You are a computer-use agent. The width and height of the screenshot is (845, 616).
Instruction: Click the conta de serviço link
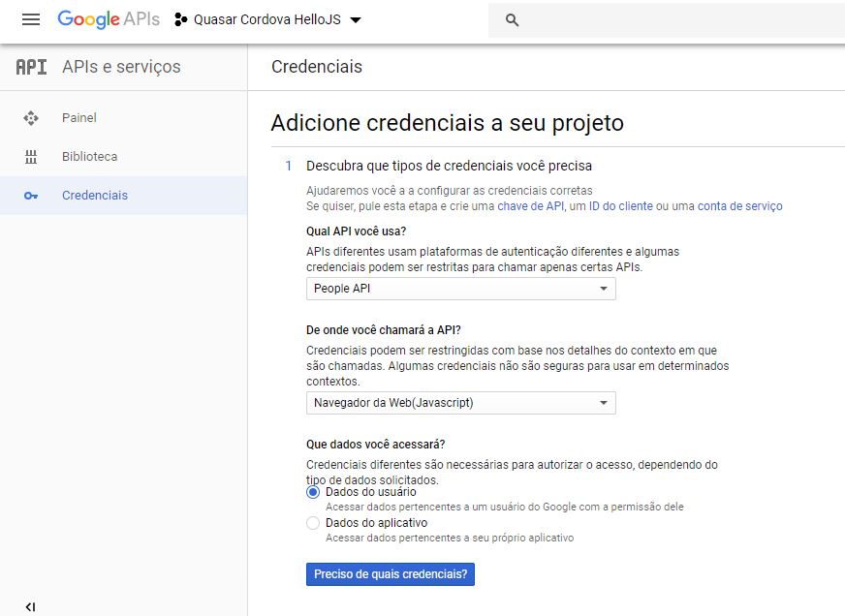(739, 206)
